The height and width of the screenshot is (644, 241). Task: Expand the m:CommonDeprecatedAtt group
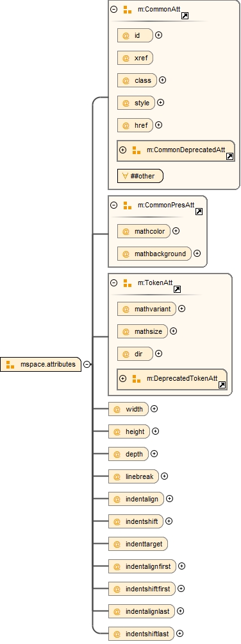pyautogui.click(x=122, y=150)
